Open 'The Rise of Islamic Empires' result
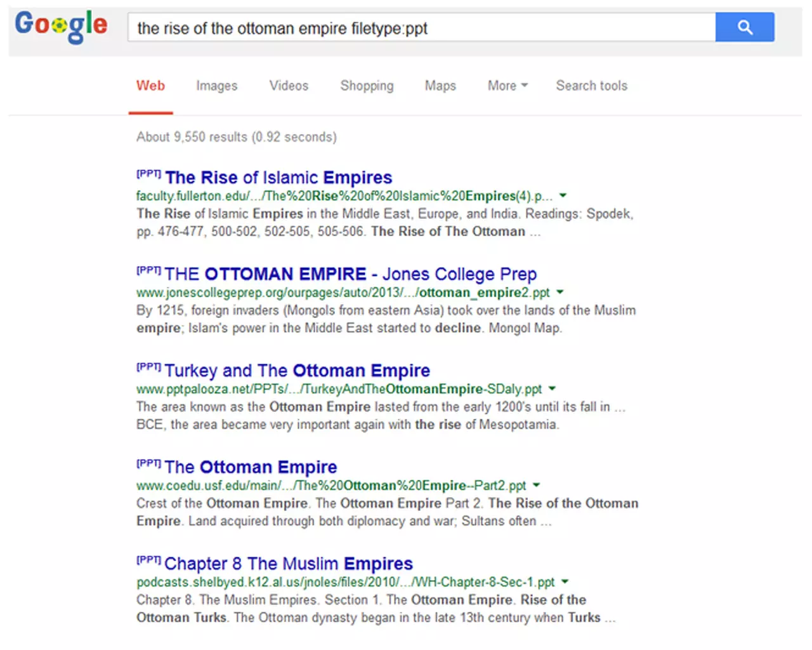812x650 pixels. [x=278, y=177]
